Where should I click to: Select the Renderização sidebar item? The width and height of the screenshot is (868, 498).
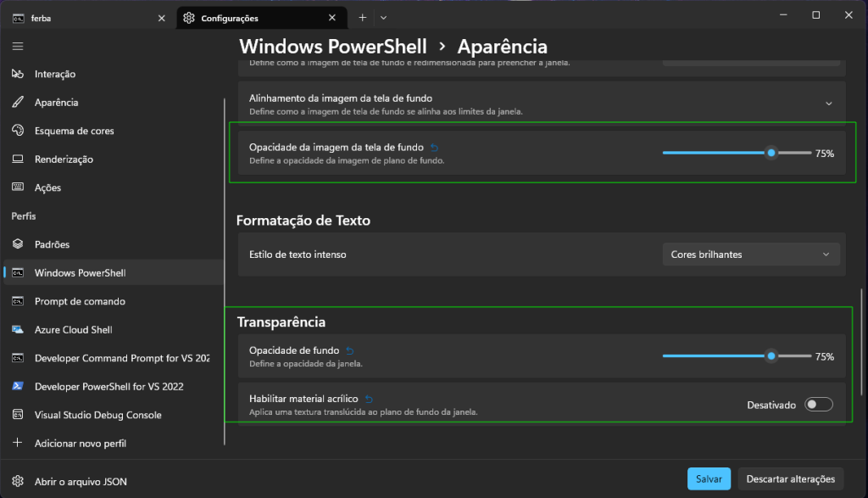[64, 159]
